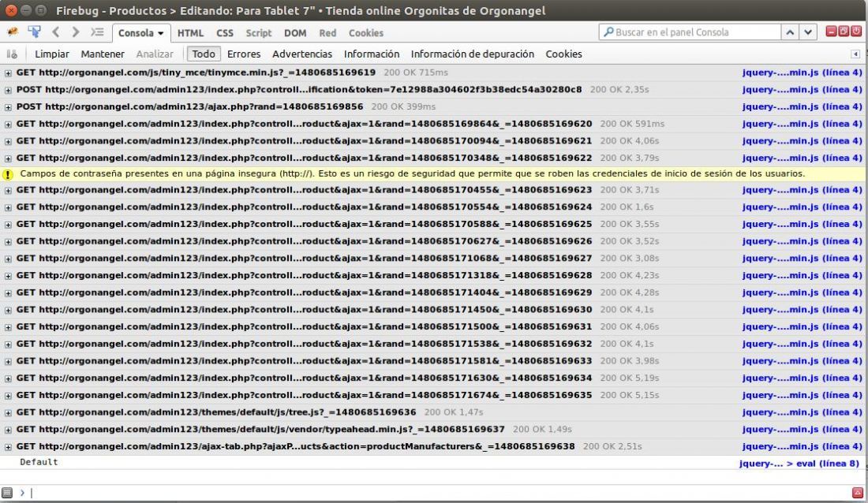Expand the ajax-tab.php productManufacturers request

tap(8, 447)
